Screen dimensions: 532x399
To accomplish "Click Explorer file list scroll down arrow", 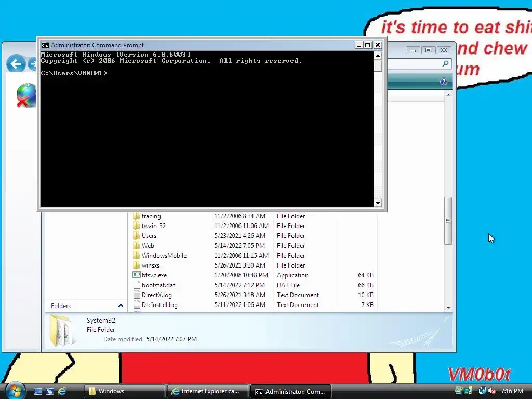I will click(x=448, y=308).
